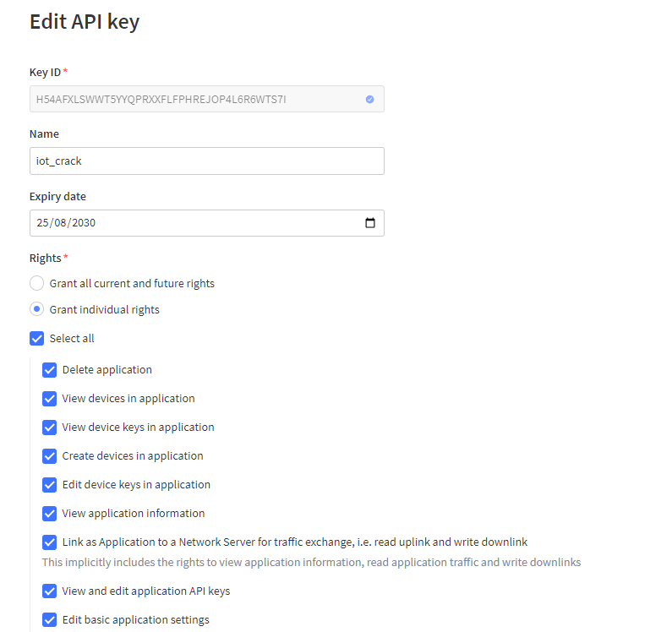Uncheck Edit basic application settings
Screen dimensions: 672x632
coord(50,619)
